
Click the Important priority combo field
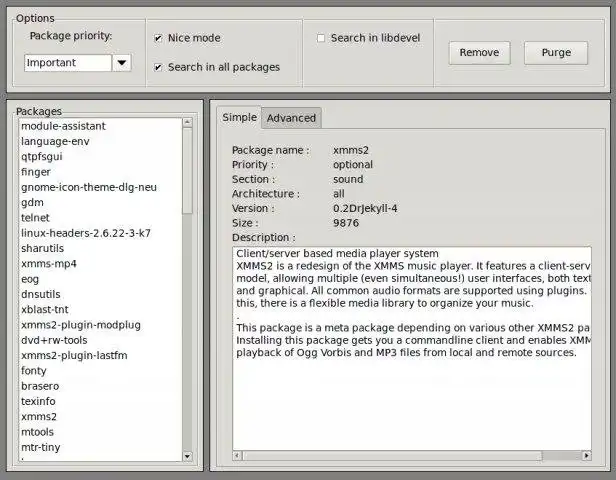tap(68, 63)
